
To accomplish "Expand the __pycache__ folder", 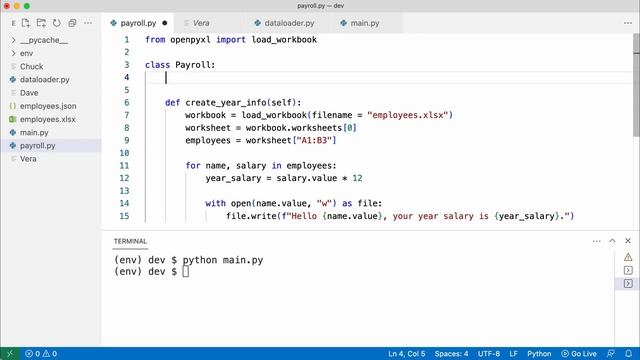I will coord(51,40).
